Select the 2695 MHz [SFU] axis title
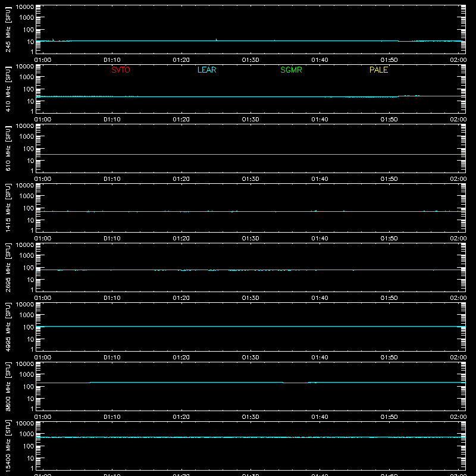This screenshot has width=476, height=476. (8, 268)
